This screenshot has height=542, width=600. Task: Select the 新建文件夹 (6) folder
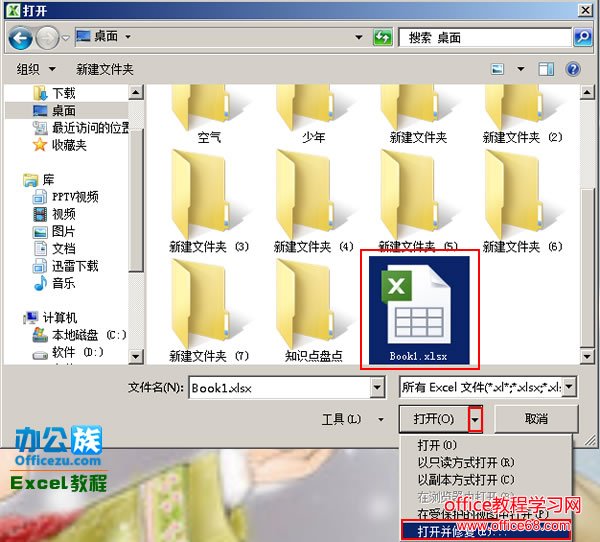coord(522,201)
